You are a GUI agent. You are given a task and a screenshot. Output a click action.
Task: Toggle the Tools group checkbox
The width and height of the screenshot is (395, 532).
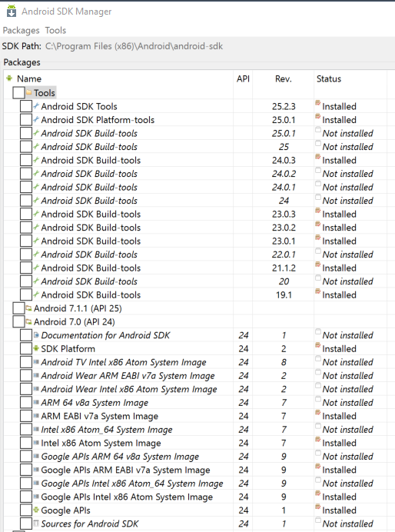click(18, 92)
